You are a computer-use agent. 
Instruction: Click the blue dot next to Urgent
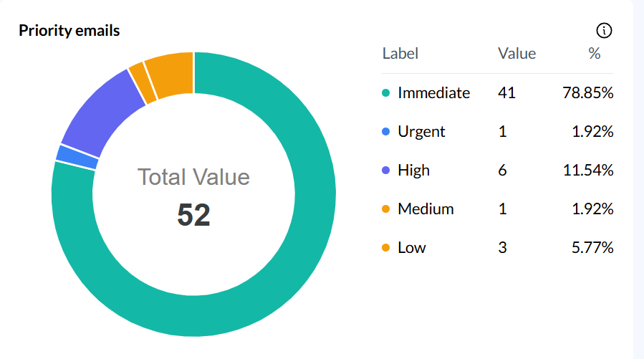(x=386, y=132)
